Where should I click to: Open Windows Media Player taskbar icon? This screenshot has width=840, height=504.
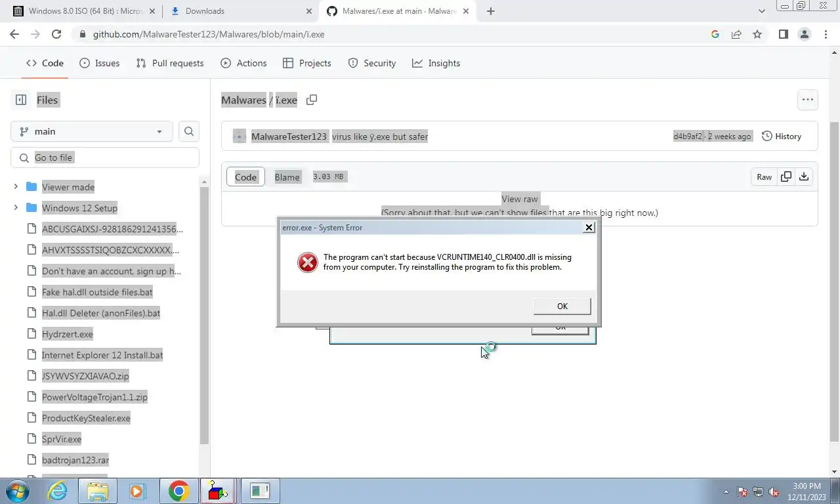tap(136, 491)
